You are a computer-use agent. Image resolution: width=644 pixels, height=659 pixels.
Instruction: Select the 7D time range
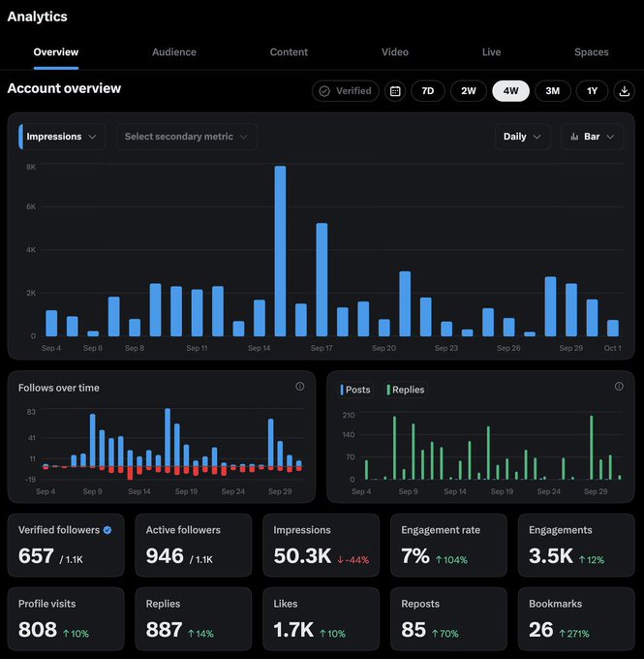tap(428, 91)
